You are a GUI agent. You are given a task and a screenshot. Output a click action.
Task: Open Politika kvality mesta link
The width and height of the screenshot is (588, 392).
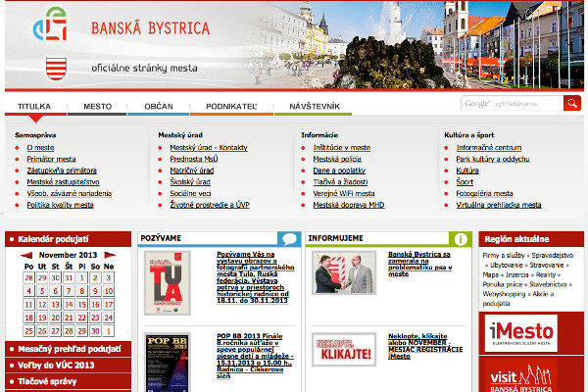pos(60,205)
